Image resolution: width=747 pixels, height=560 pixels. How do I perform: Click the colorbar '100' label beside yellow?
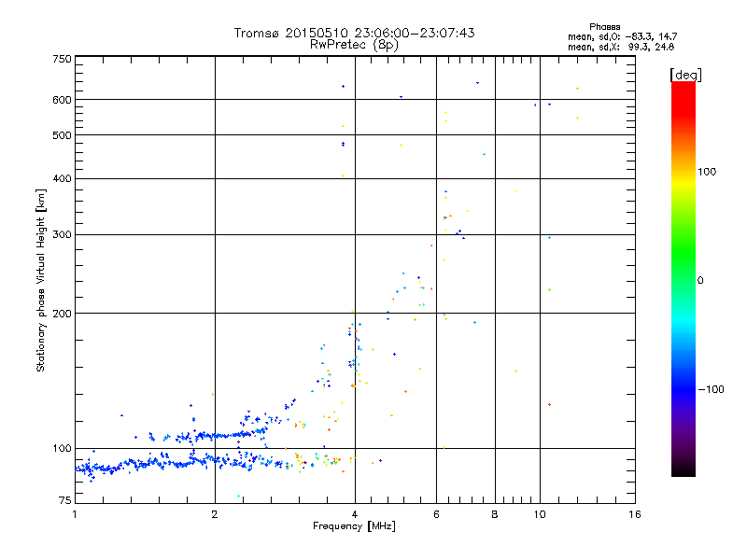pos(707,172)
